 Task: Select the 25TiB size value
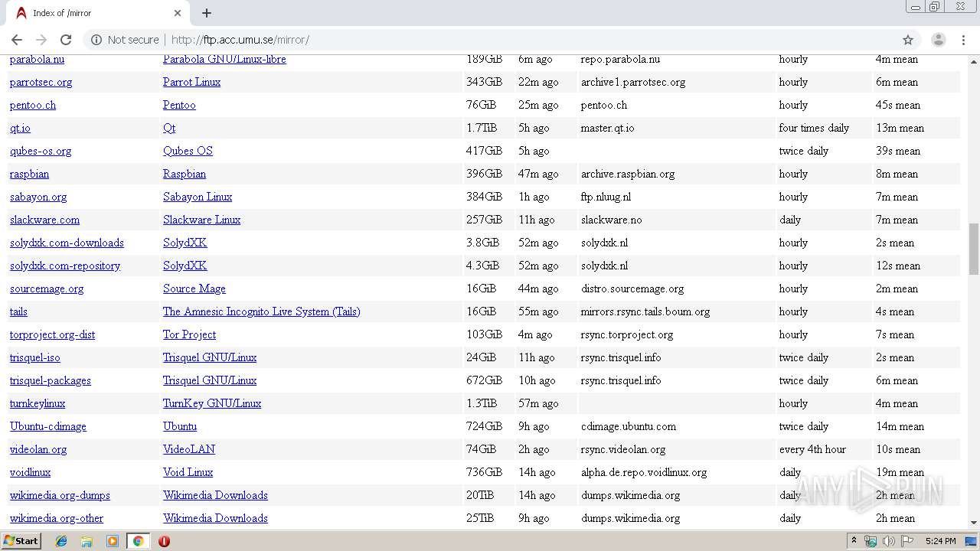(480, 518)
